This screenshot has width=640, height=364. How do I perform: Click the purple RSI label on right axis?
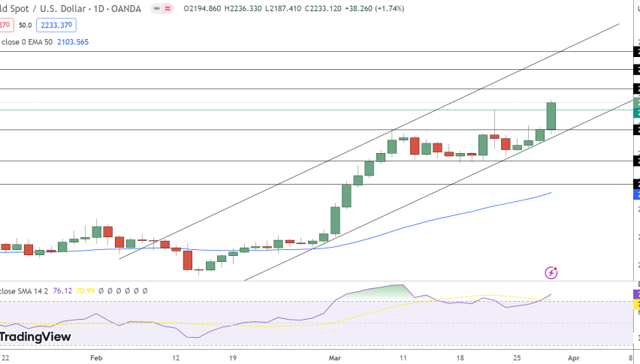point(637,294)
